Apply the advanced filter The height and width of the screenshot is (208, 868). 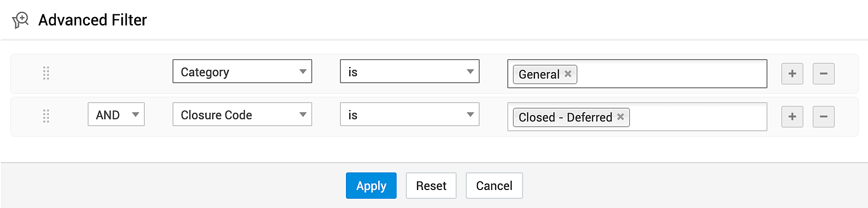click(x=371, y=186)
